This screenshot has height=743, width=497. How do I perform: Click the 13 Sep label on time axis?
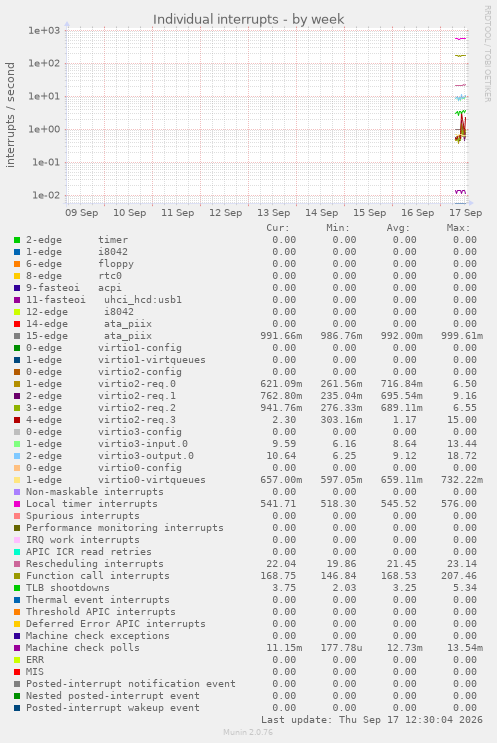(x=273, y=213)
